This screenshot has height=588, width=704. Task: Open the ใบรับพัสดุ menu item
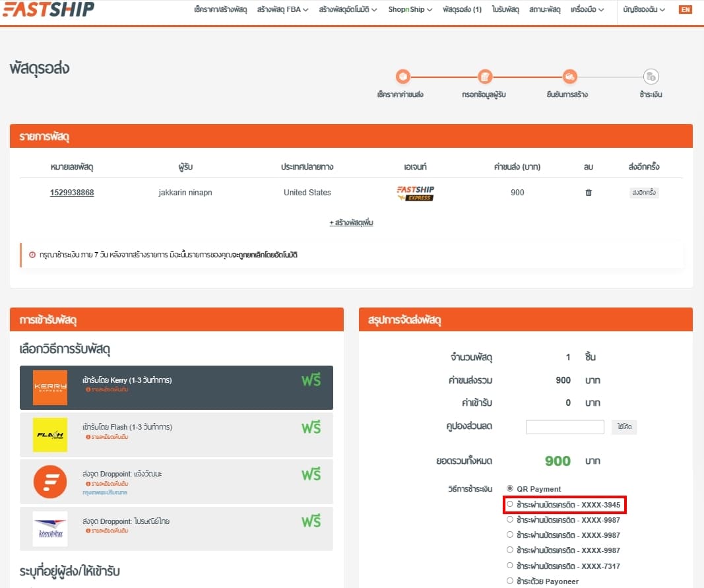[505, 9]
